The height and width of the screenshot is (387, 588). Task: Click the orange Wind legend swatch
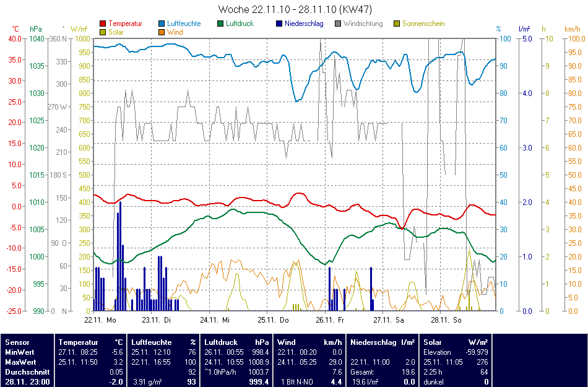click(x=162, y=33)
